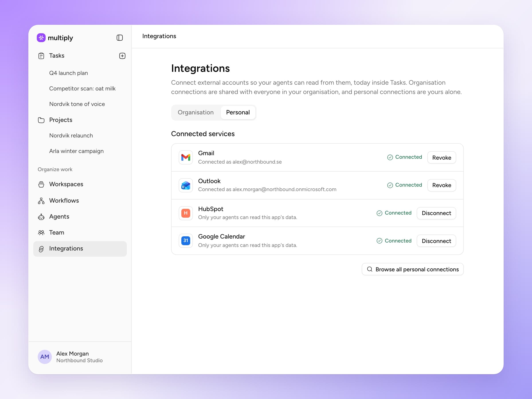Click the Workflows hierarchy icon
Screen dimensions: 532x399
point(41,201)
